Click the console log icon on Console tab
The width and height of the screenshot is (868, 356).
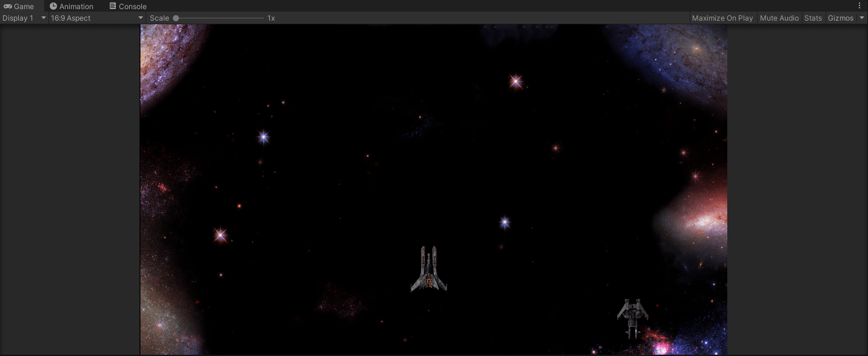[x=113, y=6]
